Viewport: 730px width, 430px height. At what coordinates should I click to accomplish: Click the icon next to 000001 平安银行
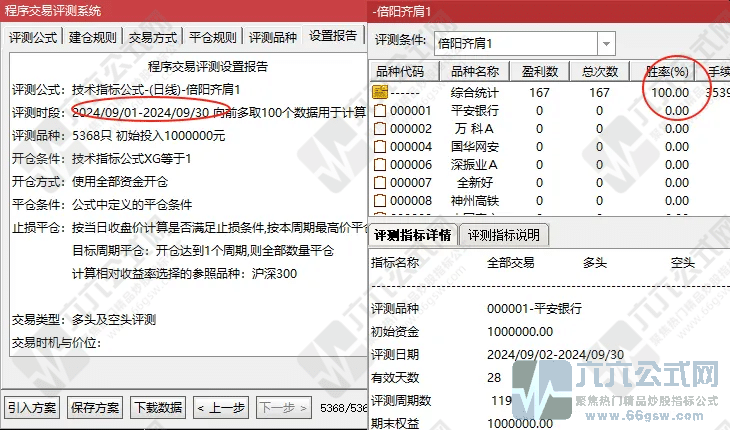pyautogui.click(x=380, y=111)
